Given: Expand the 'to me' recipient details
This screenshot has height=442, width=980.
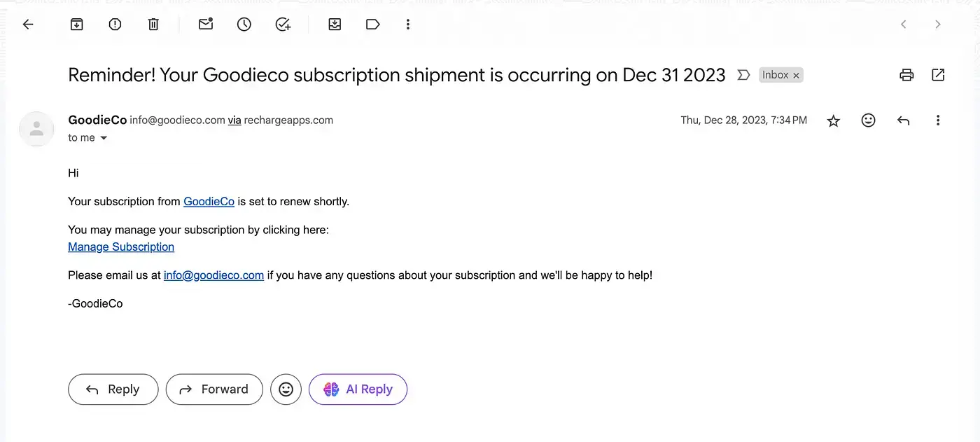Looking at the screenshot, I should [x=104, y=138].
